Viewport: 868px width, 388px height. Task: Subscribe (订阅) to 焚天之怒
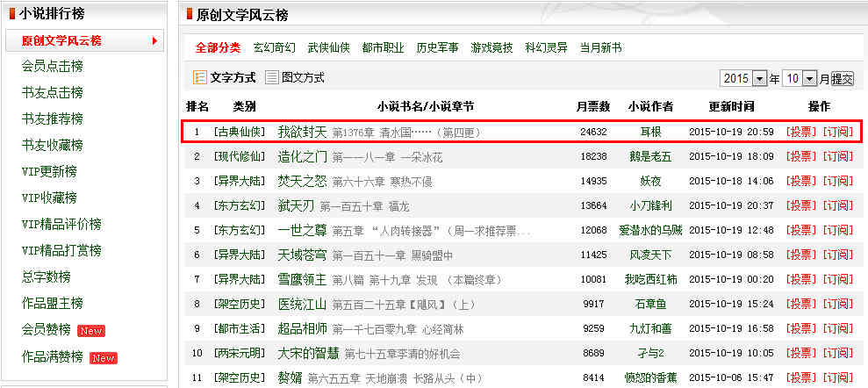point(838,181)
